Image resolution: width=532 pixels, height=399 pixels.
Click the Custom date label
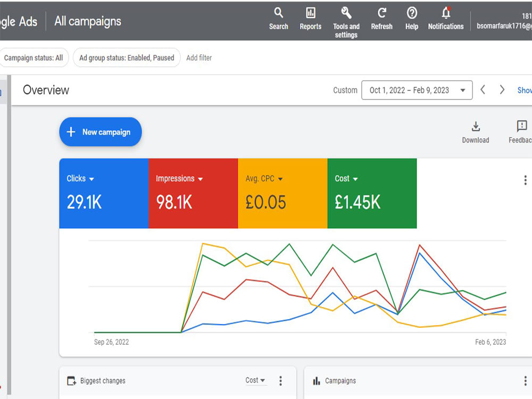pyautogui.click(x=345, y=90)
